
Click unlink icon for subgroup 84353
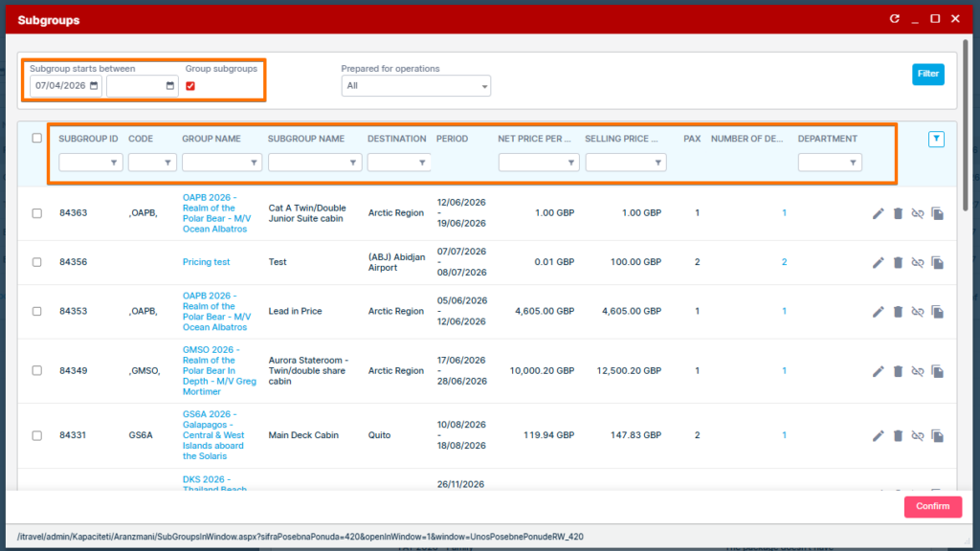point(918,312)
